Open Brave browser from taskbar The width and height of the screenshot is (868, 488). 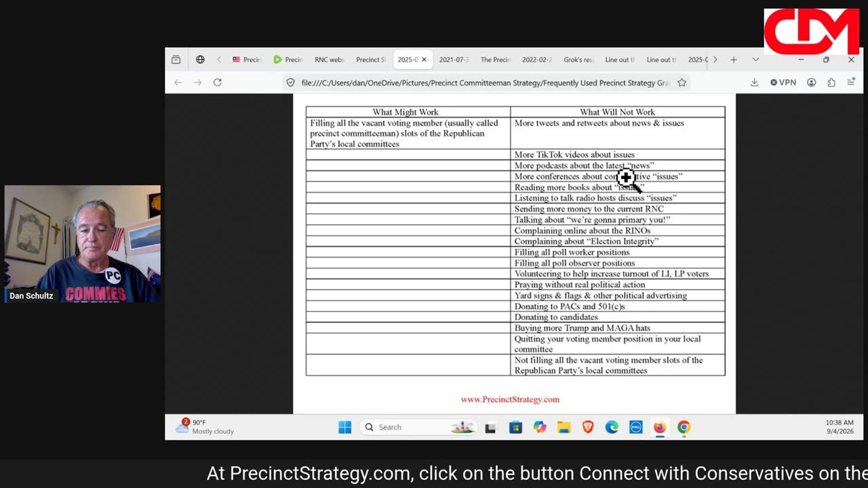point(588,427)
